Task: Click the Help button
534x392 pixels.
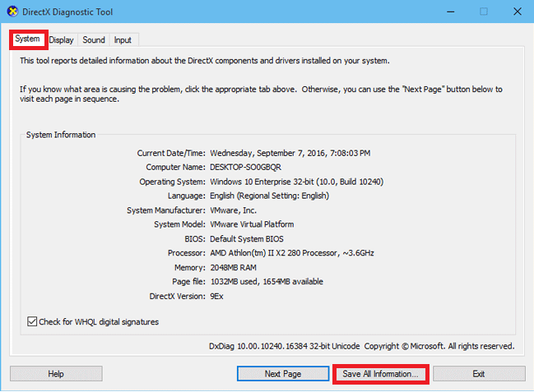Action: [x=56, y=374]
